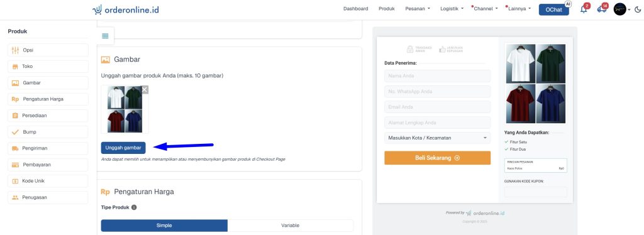Click the Unggah gambar button
Image resolution: width=644 pixels, height=235 pixels.
coord(123,148)
